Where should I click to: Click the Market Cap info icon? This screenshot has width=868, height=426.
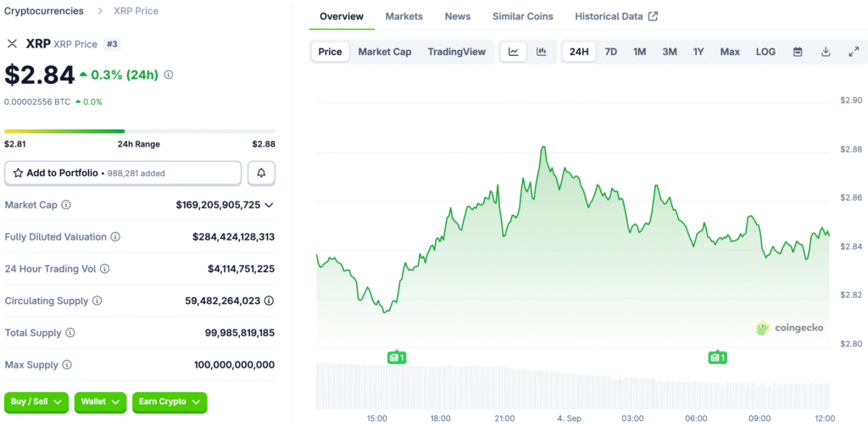click(x=66, y=205)
